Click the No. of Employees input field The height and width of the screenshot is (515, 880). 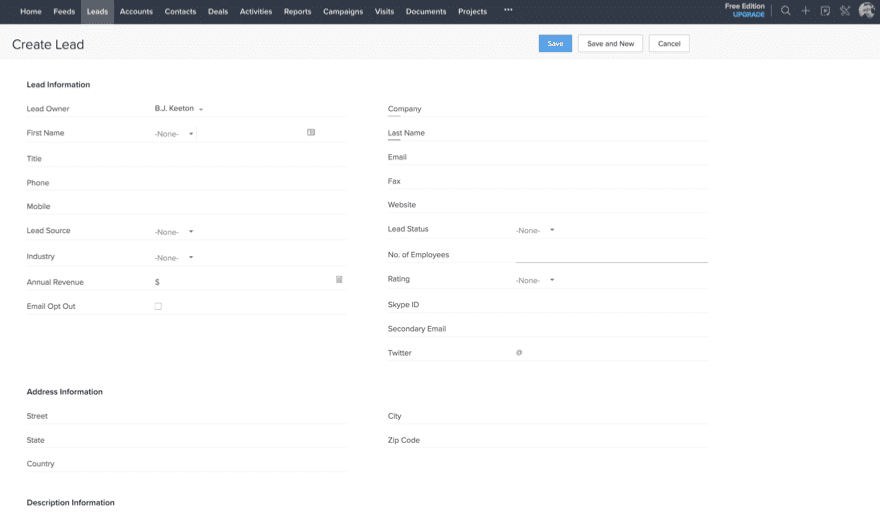611,254
